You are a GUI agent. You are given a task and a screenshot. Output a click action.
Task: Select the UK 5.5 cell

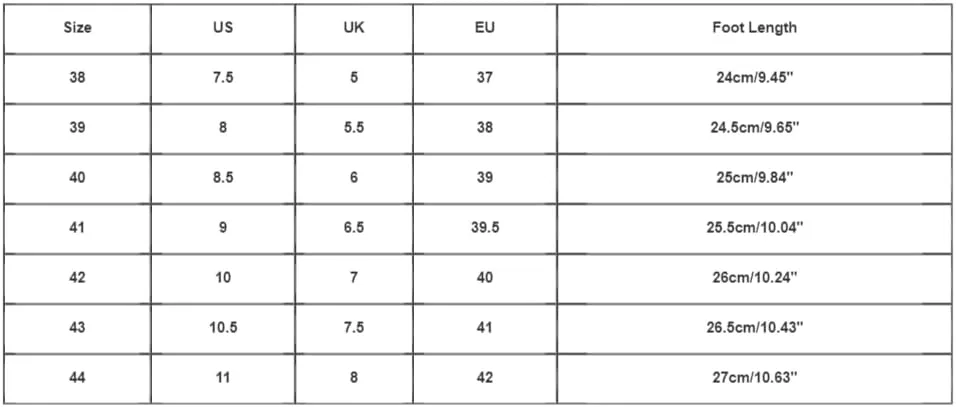coord(354,128)
